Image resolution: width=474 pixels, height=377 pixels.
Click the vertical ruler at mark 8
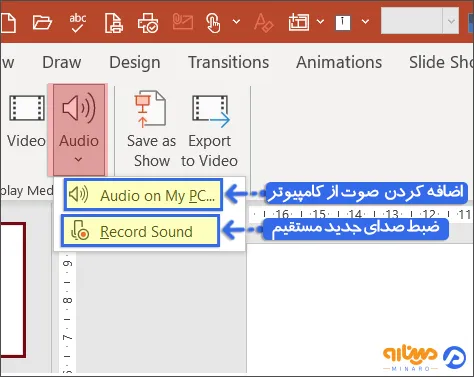(x=67, y=300)
